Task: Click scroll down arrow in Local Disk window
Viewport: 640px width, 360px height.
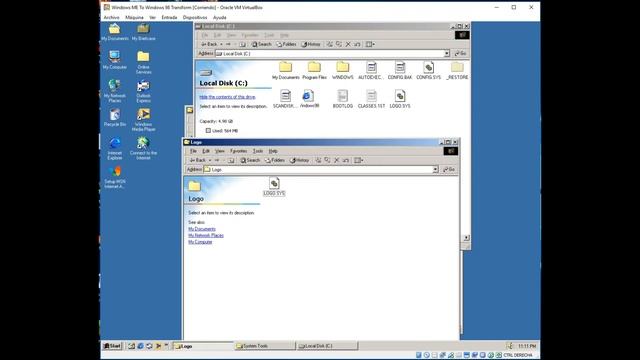Action: 466,238
